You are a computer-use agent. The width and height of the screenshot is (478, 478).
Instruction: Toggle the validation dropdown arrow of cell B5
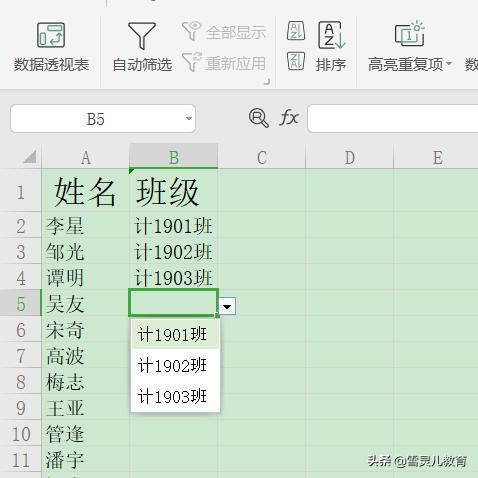[227, 306]
